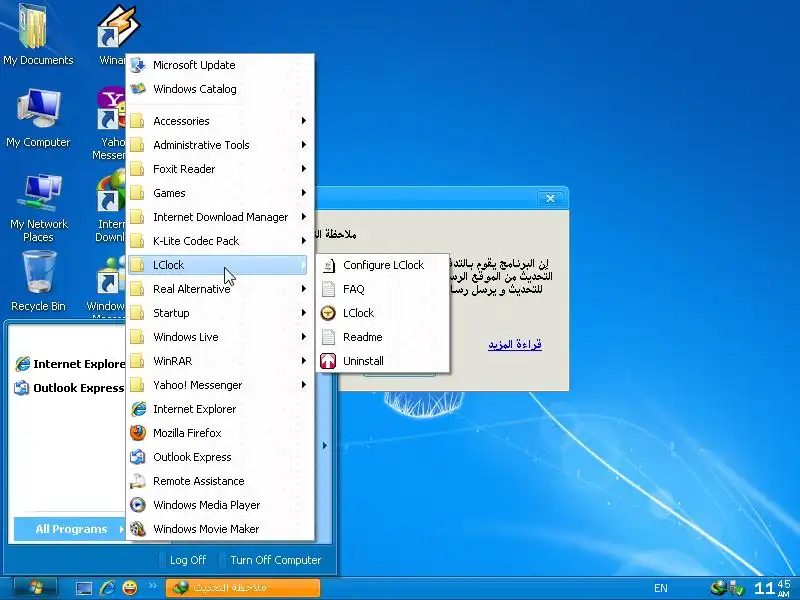Click the Configure LClock icon
The image size is (800, 600).
point(328,265)
